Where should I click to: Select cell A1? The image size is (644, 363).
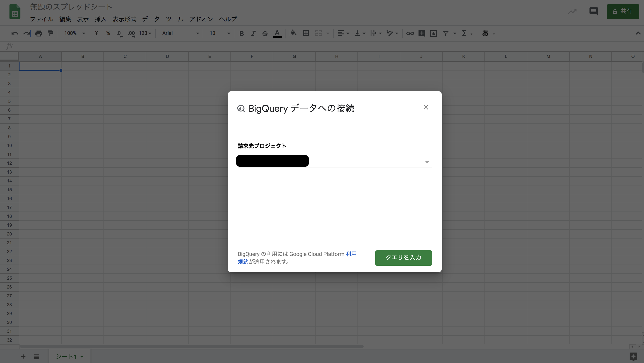40,66
